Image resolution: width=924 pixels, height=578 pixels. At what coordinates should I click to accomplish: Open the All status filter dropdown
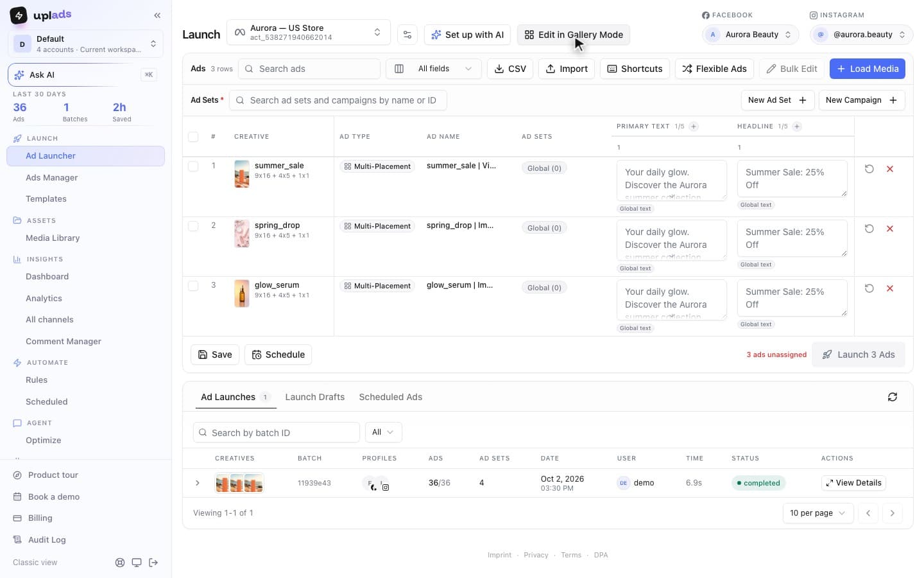tap(383, 432)
